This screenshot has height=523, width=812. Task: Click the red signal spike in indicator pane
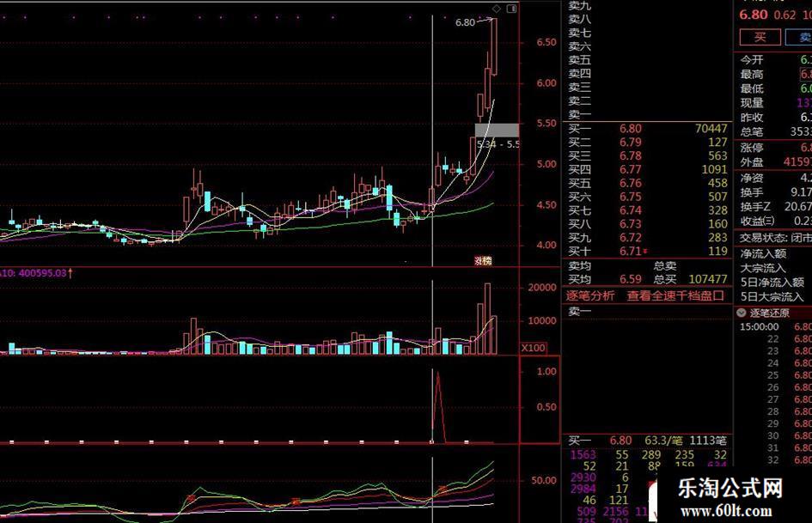(x=438, y=406)
